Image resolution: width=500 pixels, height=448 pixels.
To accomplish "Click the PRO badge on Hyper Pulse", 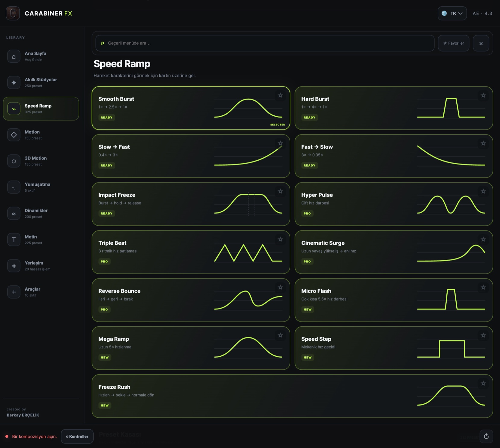I will tap(307, 213).
